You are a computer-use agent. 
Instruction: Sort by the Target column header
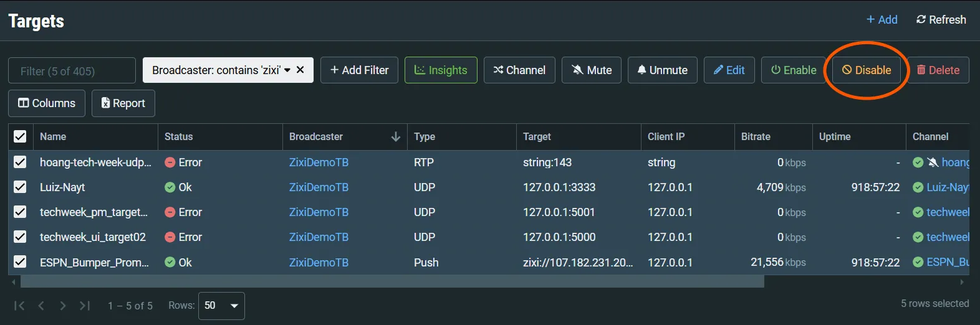(x=537, y=136)
